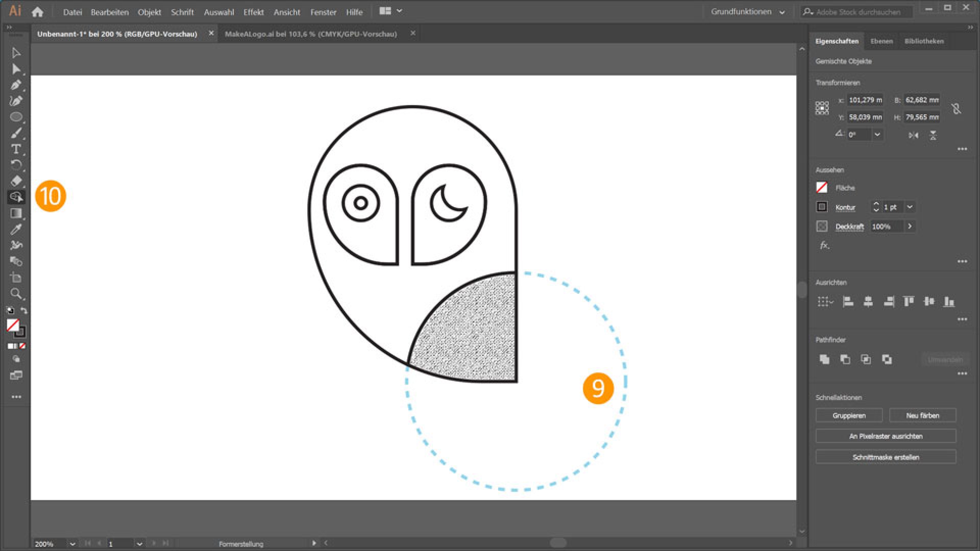This screenshot has height=551, width=980.
Task: Open the Edit Toolbar three-dots button
Action: point(16,397)
